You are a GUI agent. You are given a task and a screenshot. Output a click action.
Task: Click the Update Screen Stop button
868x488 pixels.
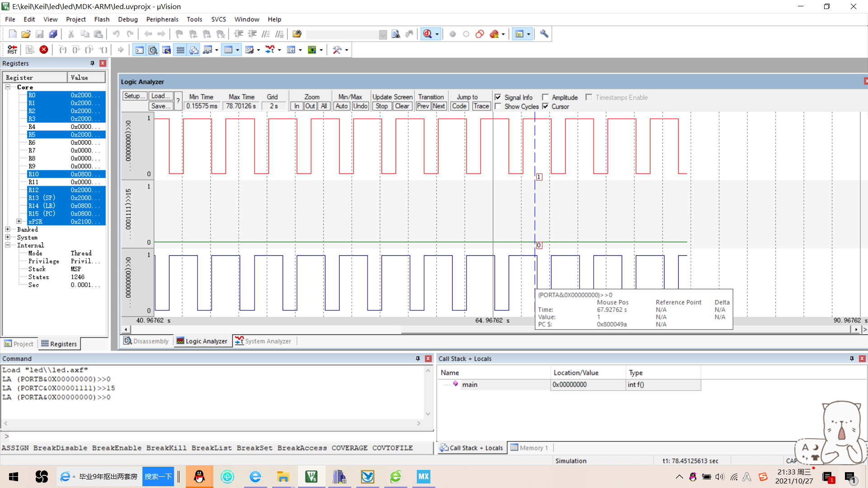[x=382, y=106]
